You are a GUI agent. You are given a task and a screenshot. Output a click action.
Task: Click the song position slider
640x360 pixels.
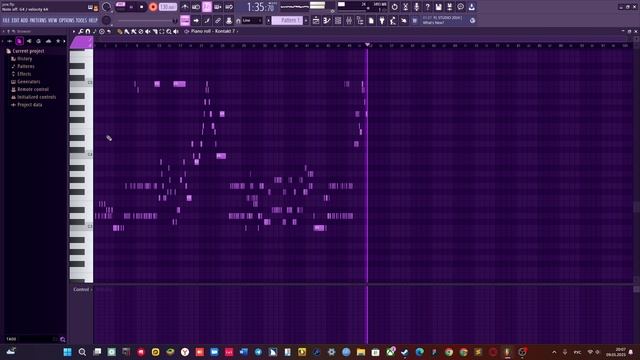147,20
